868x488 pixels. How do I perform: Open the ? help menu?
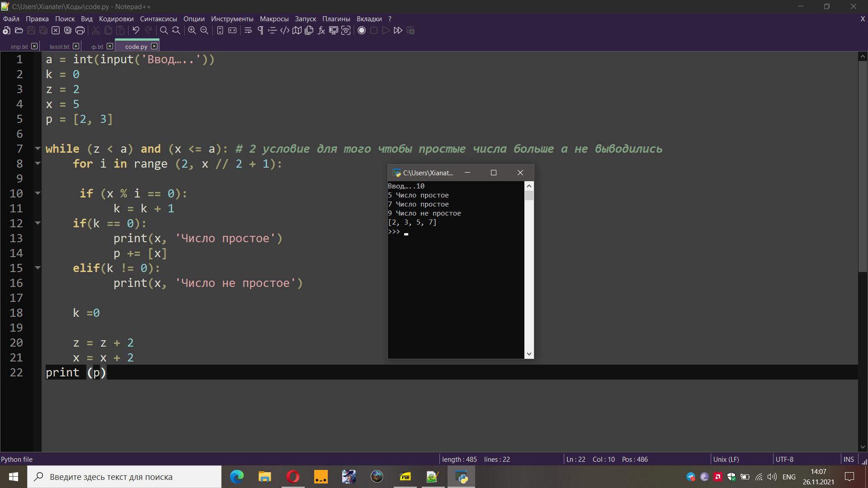point(390,19)
